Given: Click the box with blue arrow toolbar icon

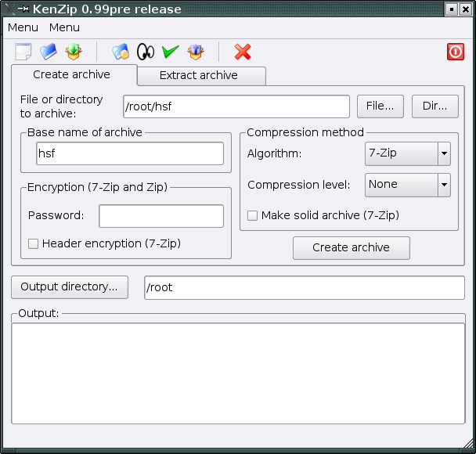Looking at the screenshot, I should point(196,52).
